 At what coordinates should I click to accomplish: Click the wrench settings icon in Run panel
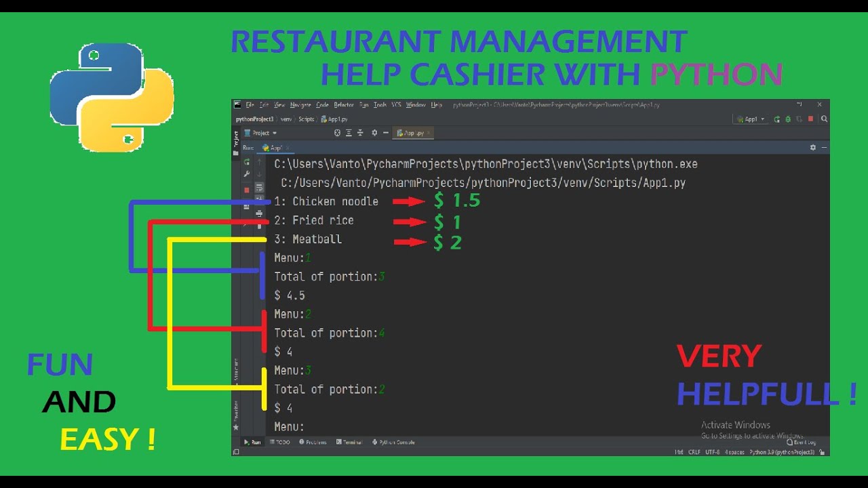pos(247,174)
